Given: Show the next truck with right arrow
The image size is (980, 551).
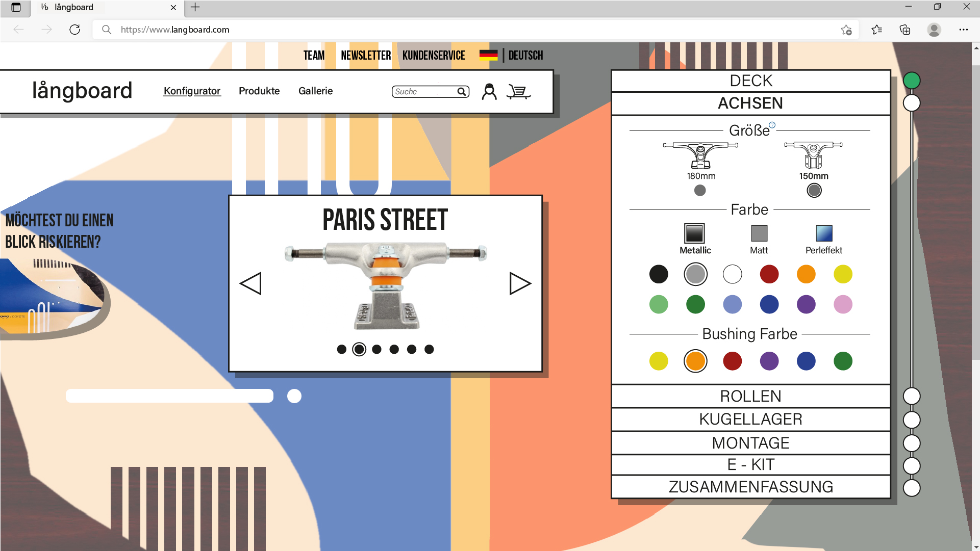Looking at the screenshot, I should click(x=520, y=283).
